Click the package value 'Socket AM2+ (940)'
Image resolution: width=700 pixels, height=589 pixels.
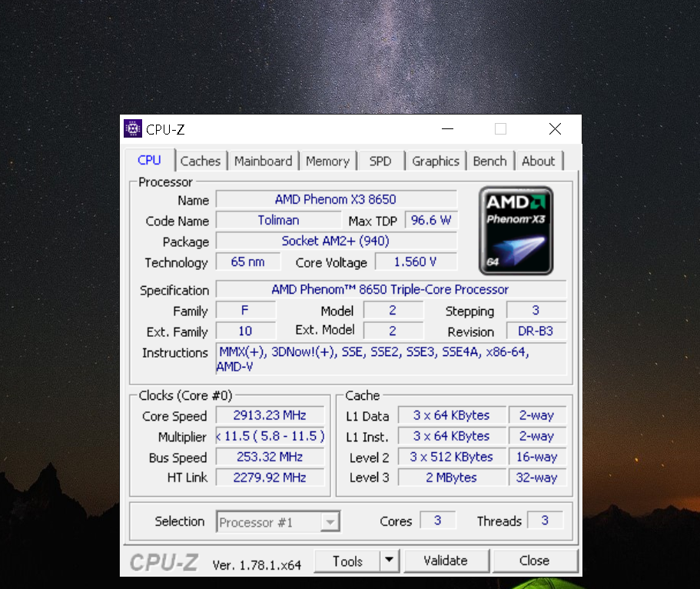(x=336, y=241)
